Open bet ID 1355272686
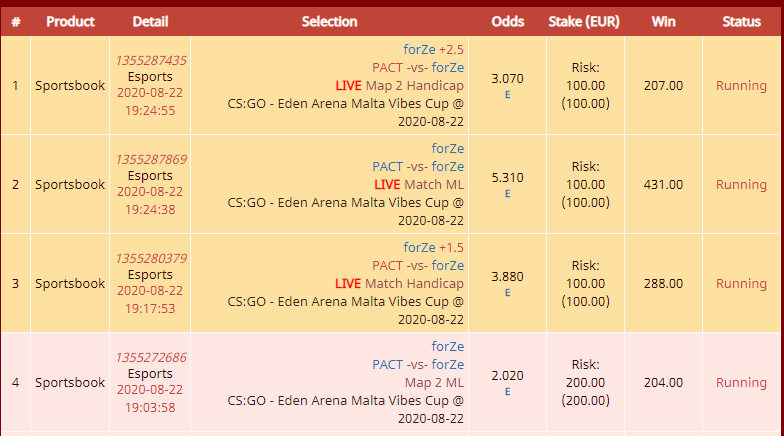The image size is (784, 436). (x=151, y=358)
